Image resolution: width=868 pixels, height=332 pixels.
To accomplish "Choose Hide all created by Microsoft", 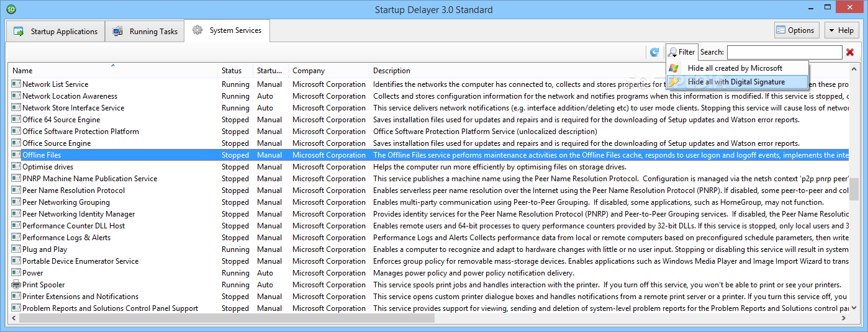I will [737, 68].
